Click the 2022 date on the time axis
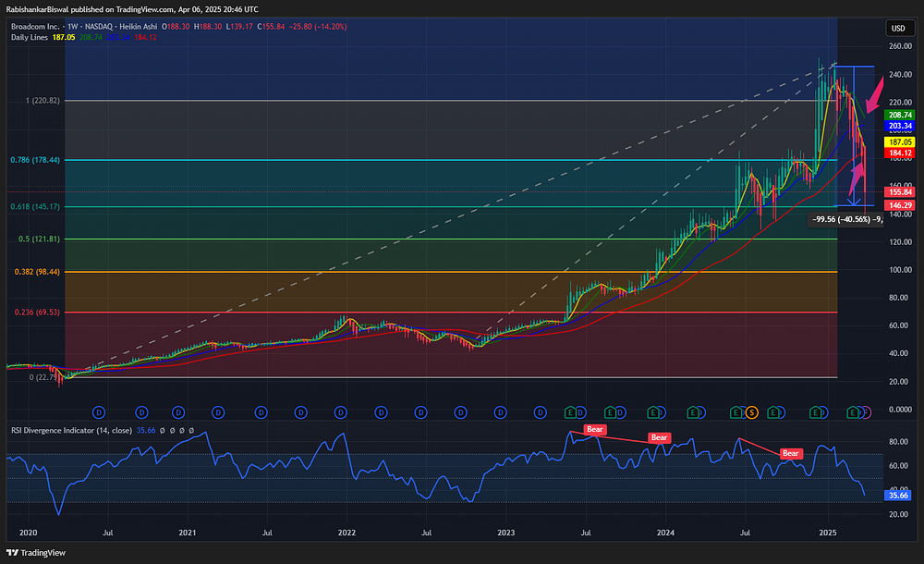 [346, 533]
